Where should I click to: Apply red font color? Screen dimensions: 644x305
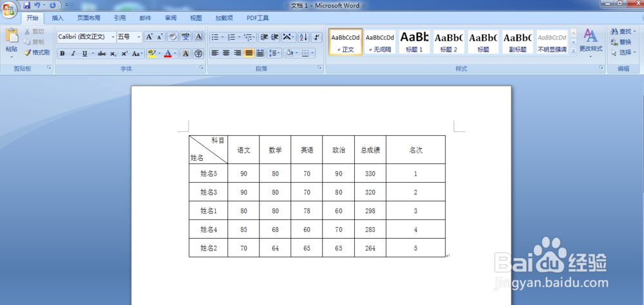(167, 54)
